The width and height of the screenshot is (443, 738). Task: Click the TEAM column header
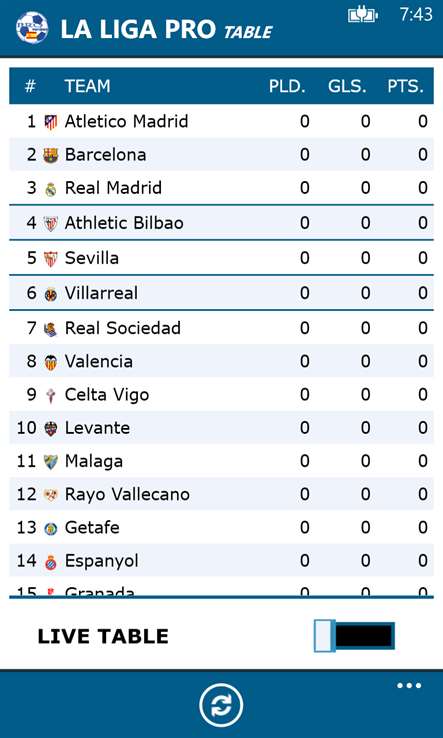88,86
